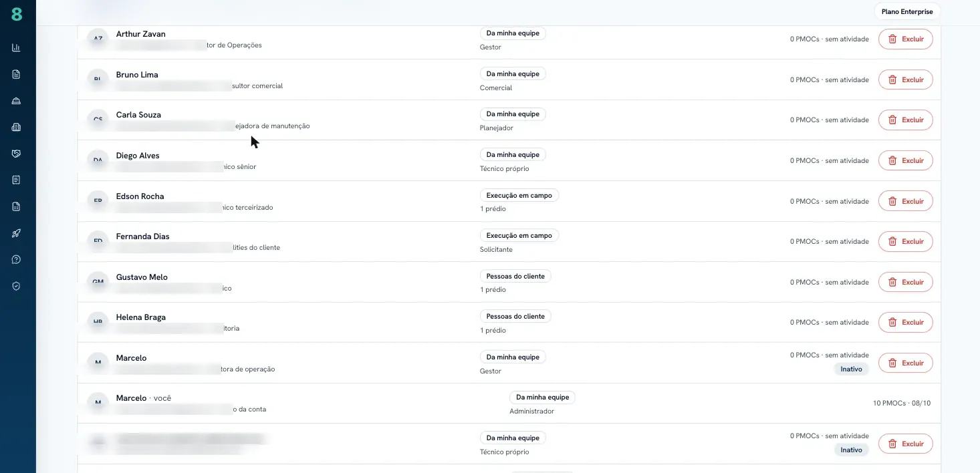The width and height of the screenshot is (980, 473).
Task: Click Carla Souza's CS avatar
Action: pyautogui.click(x=98, y=120)
